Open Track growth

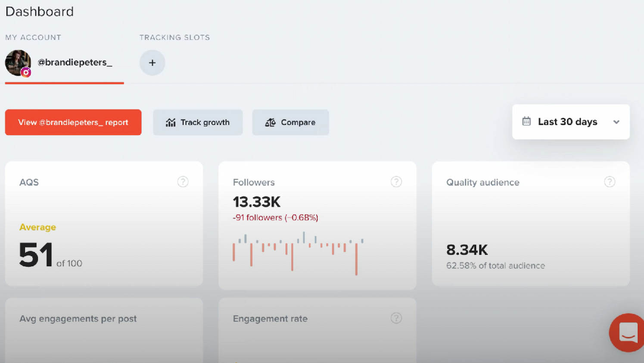pos(198,122)
